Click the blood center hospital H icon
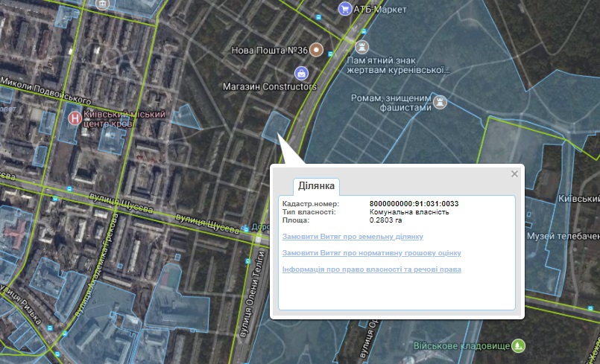The height and width of the screenshot is (364, 600). point(73,117)
